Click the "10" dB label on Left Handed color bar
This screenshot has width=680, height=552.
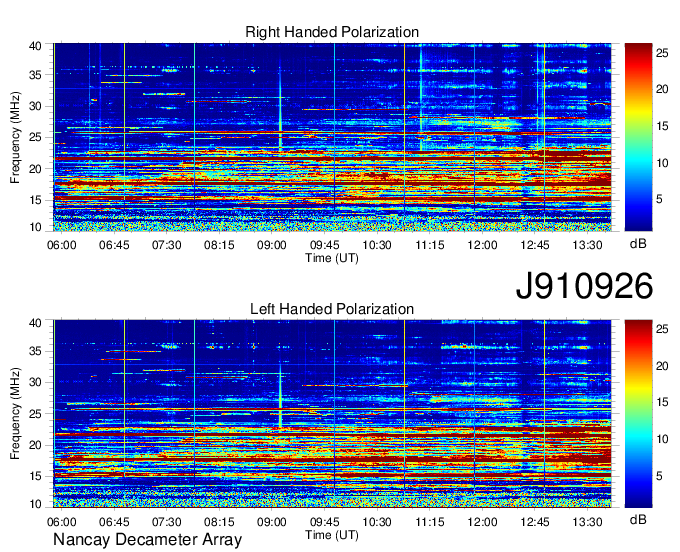(662, 439)
